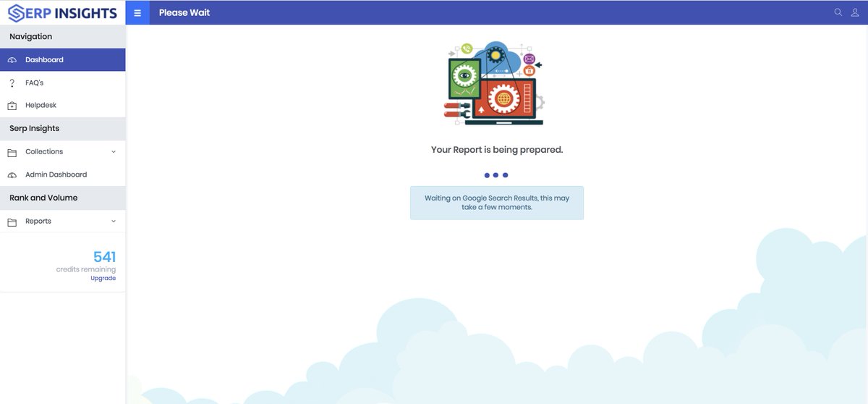Expand the Reports chevron arrow
868x404 pixels.
[114, 222]
